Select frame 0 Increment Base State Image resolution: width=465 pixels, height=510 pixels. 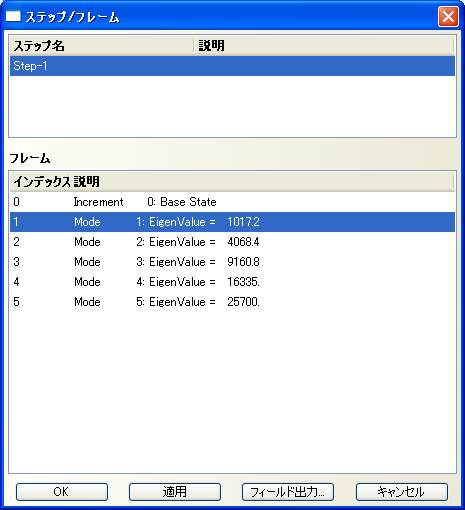232,202
